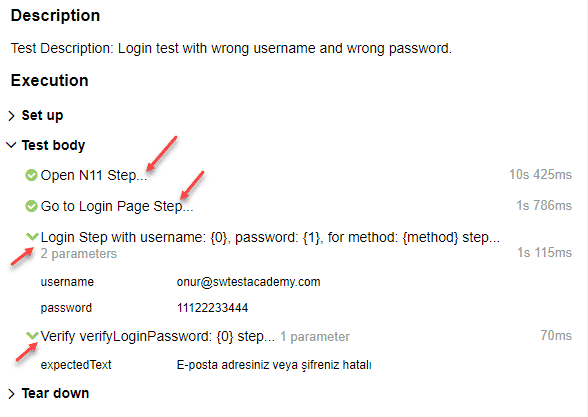This screenshot has height=417, width=588.
Task: Click green passed icon beside Open N11 Step
Action: 31,175
